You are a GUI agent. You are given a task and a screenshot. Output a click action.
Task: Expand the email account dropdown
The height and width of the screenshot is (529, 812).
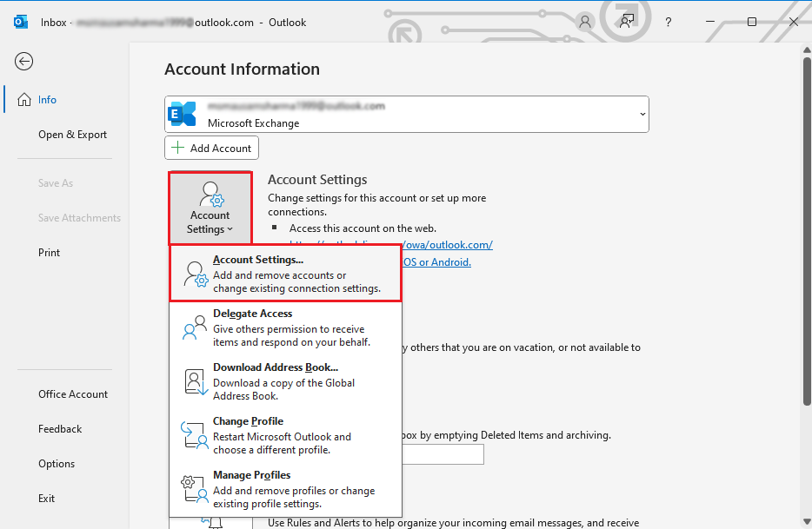click(x=642, y=114)
